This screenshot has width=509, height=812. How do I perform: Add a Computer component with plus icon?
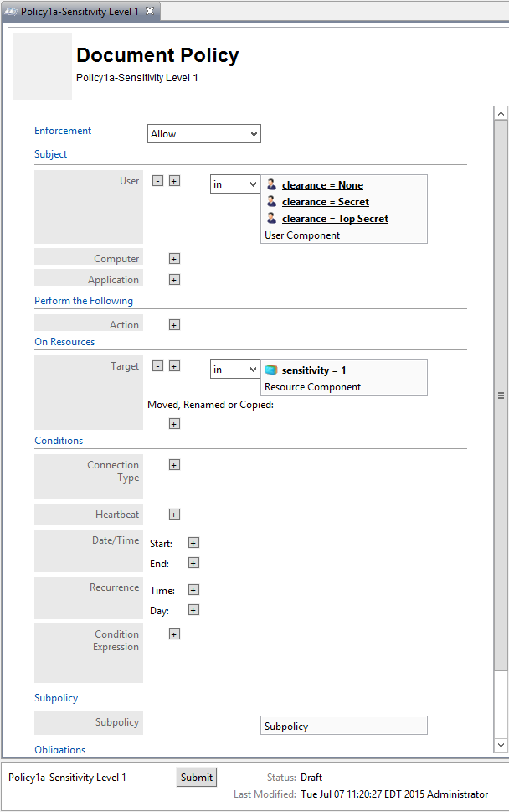pos(174,259)
